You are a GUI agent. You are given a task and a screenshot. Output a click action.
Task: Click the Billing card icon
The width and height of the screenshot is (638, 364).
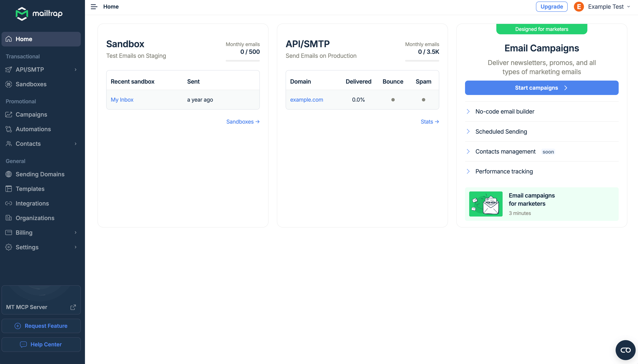9,232
